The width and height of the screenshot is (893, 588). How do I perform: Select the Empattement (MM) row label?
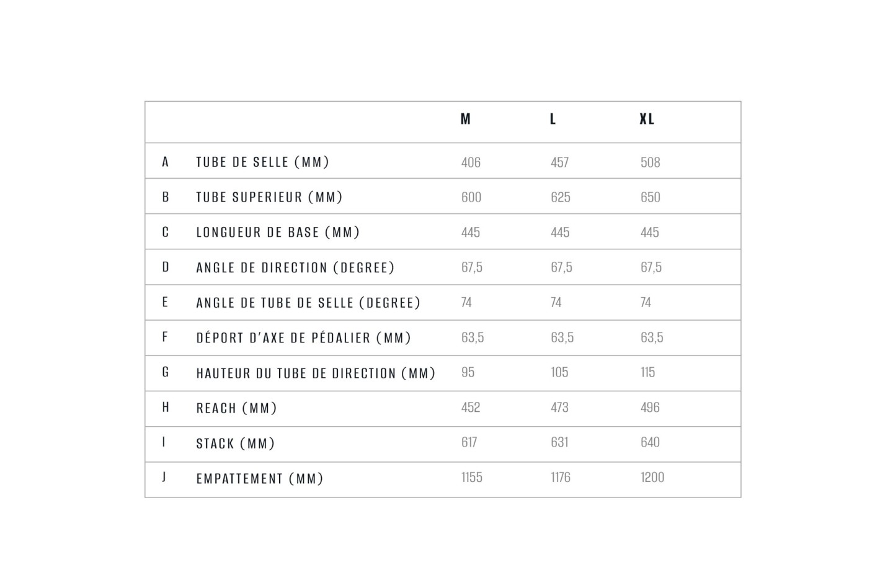pos(260,479)
